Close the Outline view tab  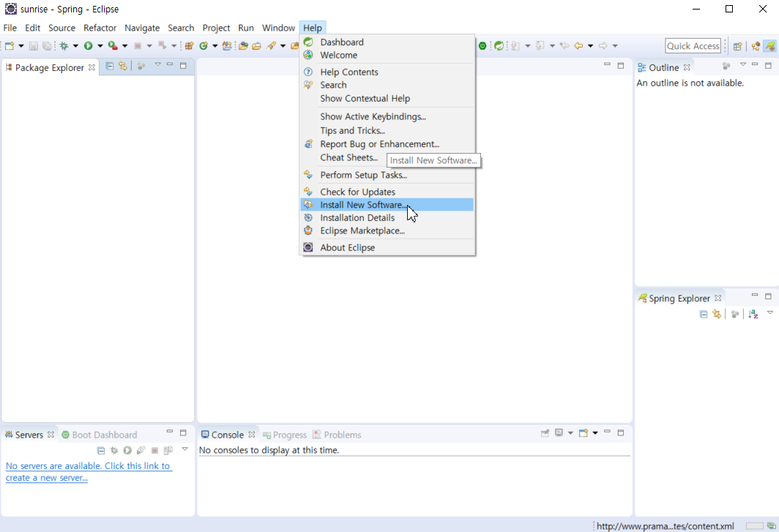tap(687, 67)
